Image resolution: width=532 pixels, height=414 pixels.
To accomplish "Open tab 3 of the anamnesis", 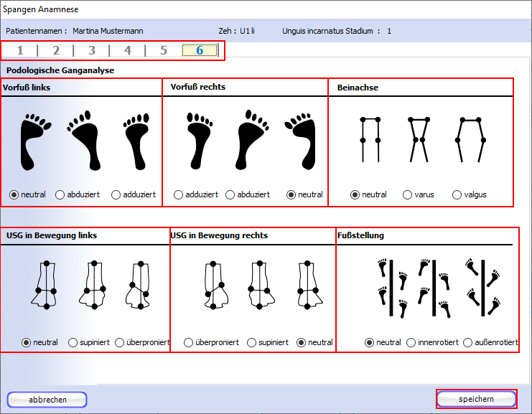I will [x=92, y=50].
